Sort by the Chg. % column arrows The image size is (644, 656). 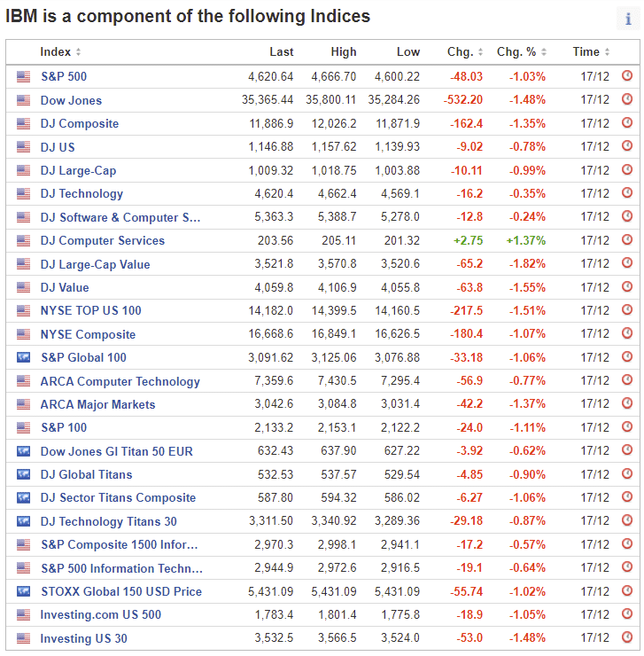pos(543,52)
